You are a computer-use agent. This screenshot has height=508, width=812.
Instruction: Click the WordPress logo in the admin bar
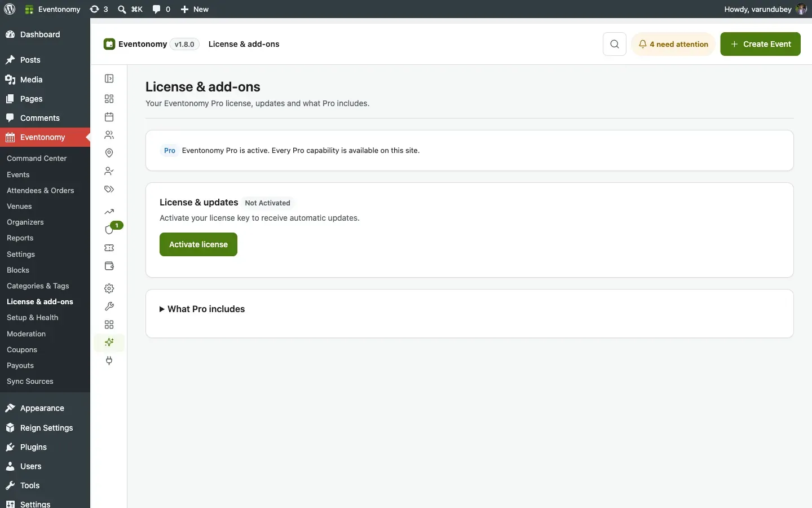[x=10, y=9]
